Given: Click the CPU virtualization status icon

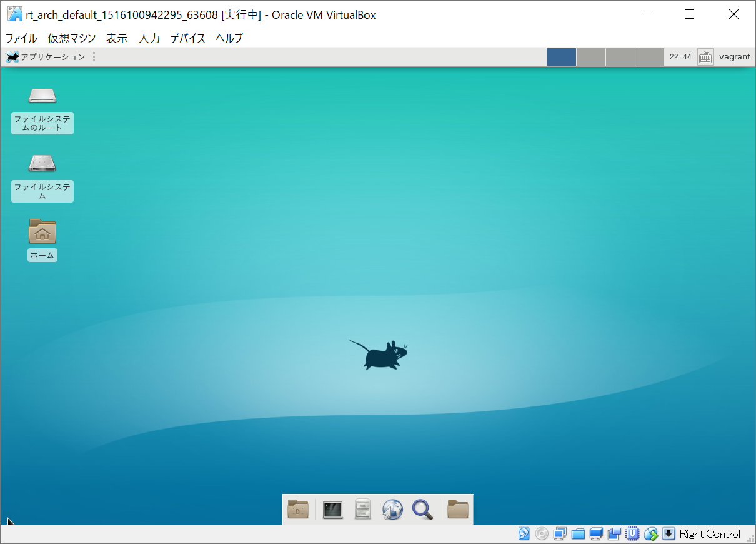Looking at the screenshot, I should pos(633,534).
